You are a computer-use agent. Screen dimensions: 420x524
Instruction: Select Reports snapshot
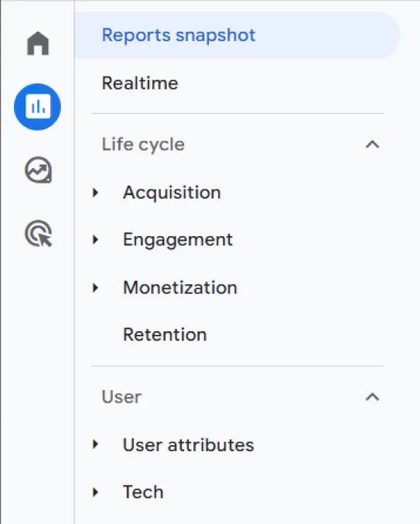point(237,35)
